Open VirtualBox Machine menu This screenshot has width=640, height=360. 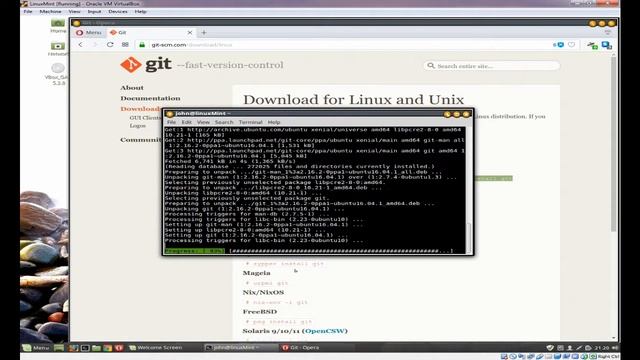click(50, 11)
